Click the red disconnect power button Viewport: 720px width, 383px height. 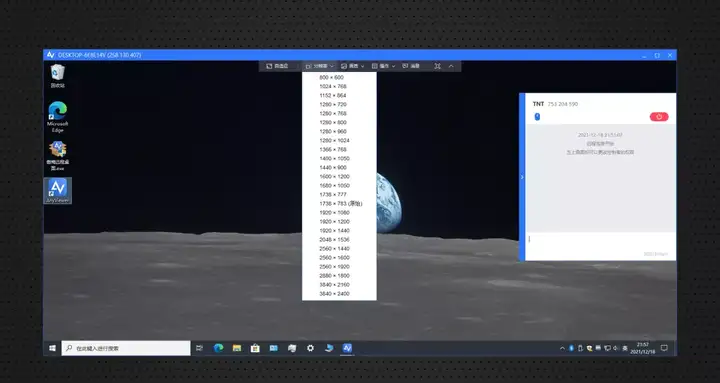coord(659,117)
